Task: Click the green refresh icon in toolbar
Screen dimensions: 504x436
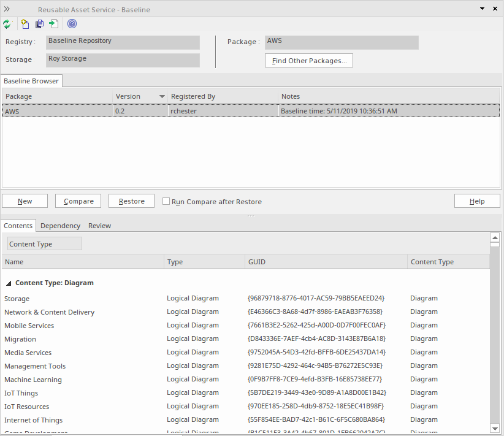Action: click(x=7, y=24)
